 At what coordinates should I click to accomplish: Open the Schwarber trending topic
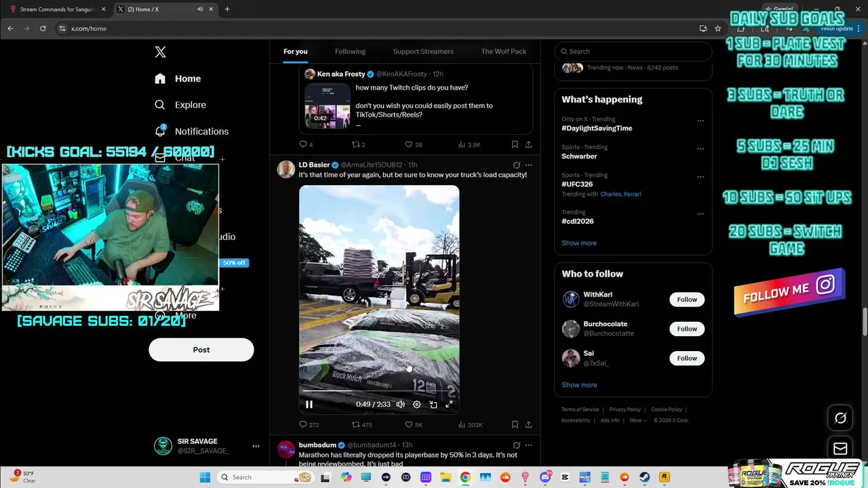(579, 156)
